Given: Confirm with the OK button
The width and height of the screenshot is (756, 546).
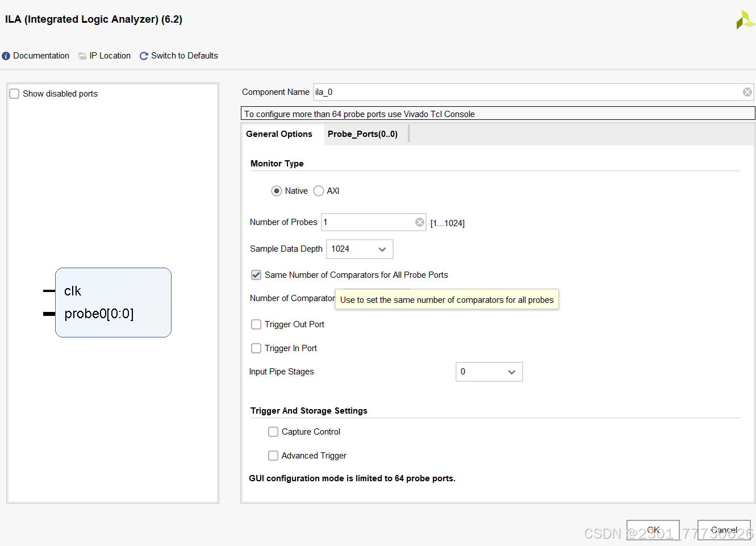Looking at the screenshot, I should (x=653, y=530).
